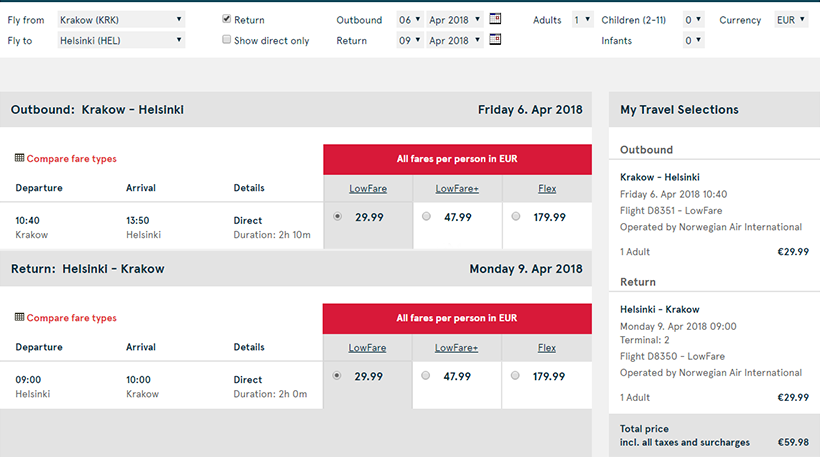The width and height of the screenshot is (820, 457).
Task: Toggle the Return trip checkbox
Action: (227, 19)
